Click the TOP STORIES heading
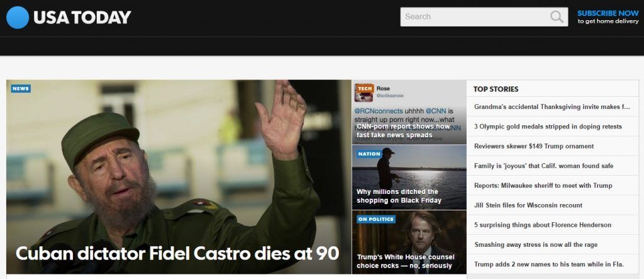The height and width of the screenshot is (279, 644). 496,89
